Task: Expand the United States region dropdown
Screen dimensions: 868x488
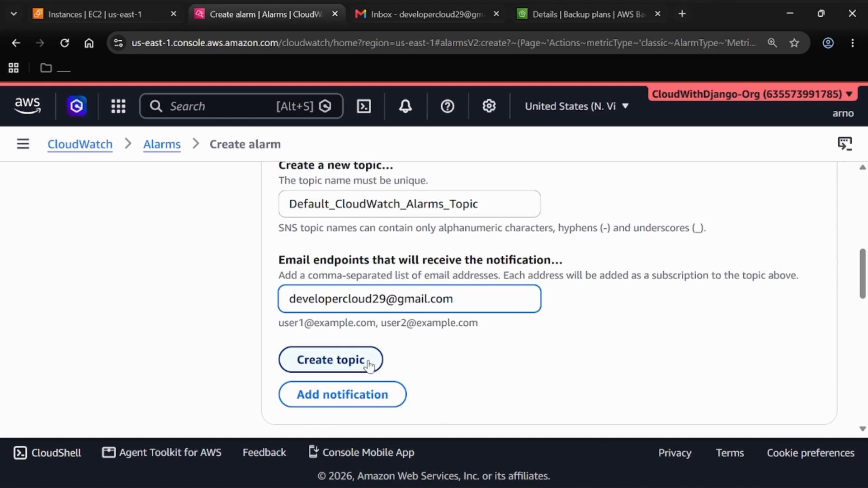Action: pyautogui.click(x=577, y=106)
